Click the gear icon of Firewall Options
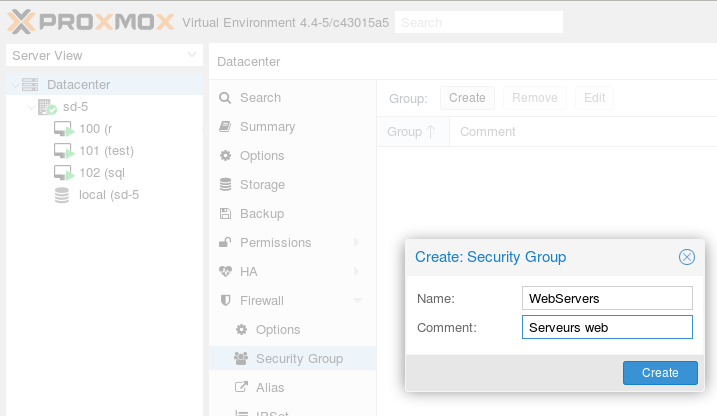Screen dimensions: 717x416 [x=241, y=330]
